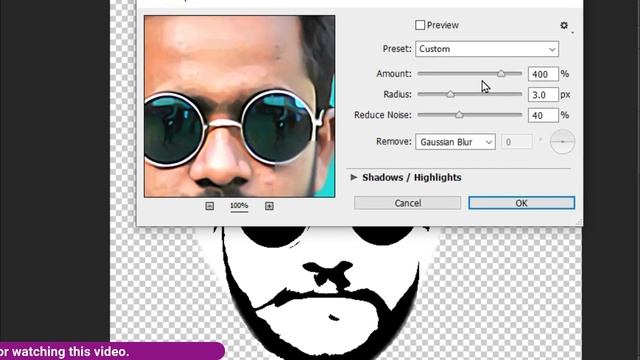
Task: Open the Smart Sharpen gear settings menu
Action: click(x=564, y=26)
